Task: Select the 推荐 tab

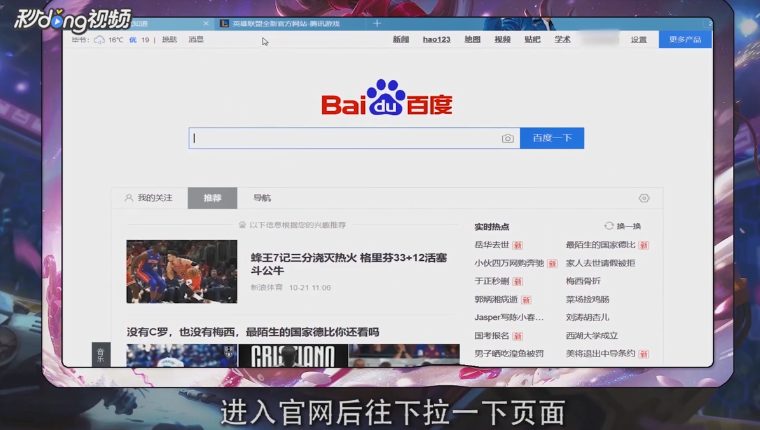Action: coord(212,198)
